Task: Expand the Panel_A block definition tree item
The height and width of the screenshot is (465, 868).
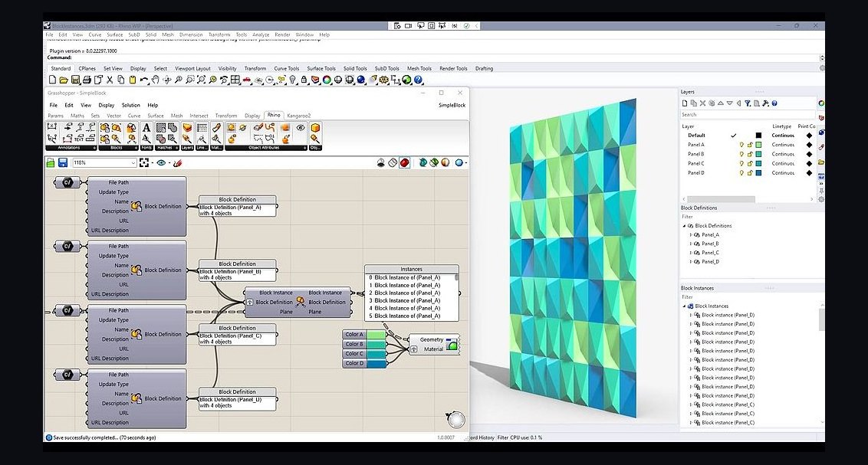Action: (690, 235)
